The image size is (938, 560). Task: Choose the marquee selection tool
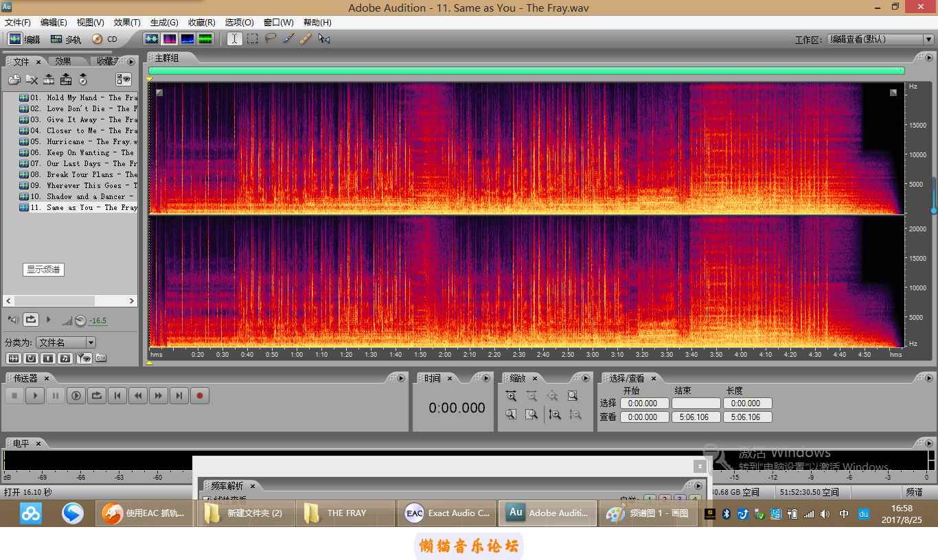click(253, 39)
